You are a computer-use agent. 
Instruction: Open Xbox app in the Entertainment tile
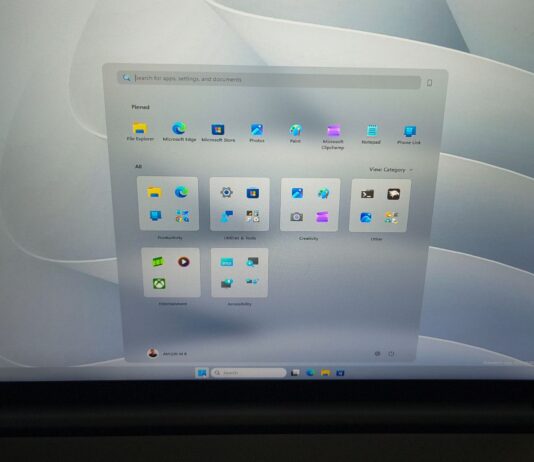pyautogui.click(x=159, y=284)
